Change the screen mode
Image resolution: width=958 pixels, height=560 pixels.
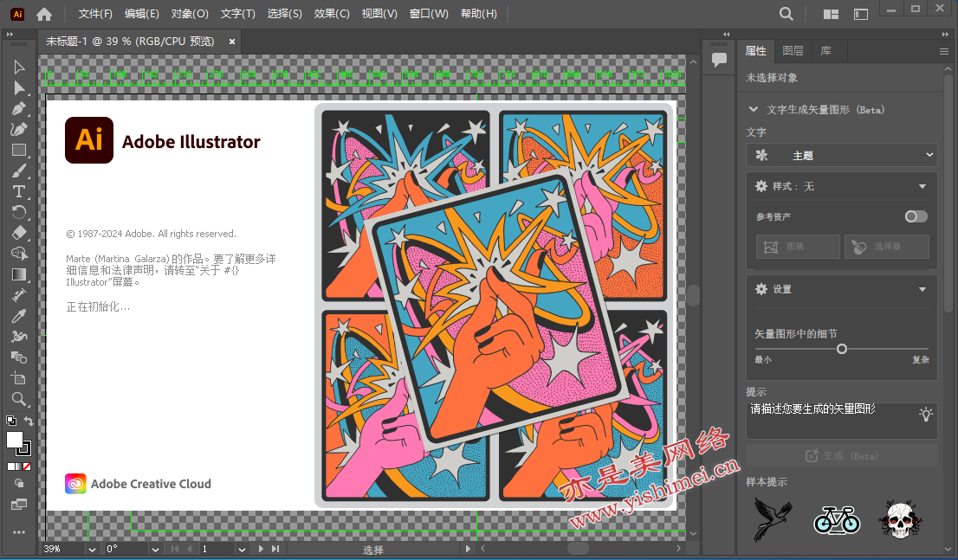(19, 505)
